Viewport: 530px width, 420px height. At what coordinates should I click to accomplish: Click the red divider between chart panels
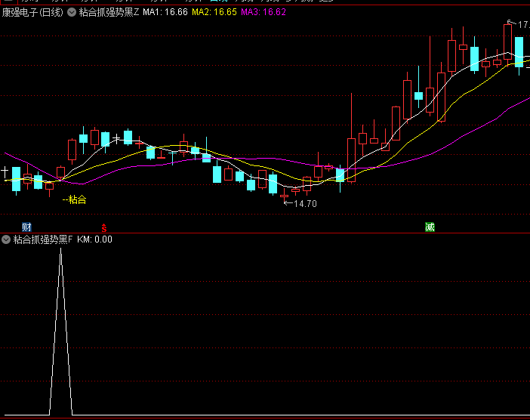click(264, 233)
